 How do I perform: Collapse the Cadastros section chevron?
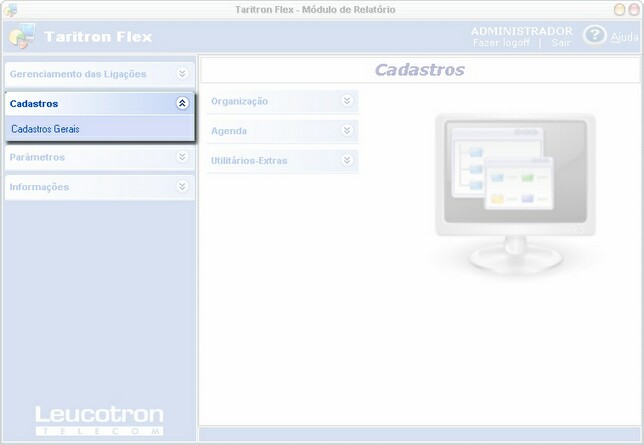click(182, 103)
